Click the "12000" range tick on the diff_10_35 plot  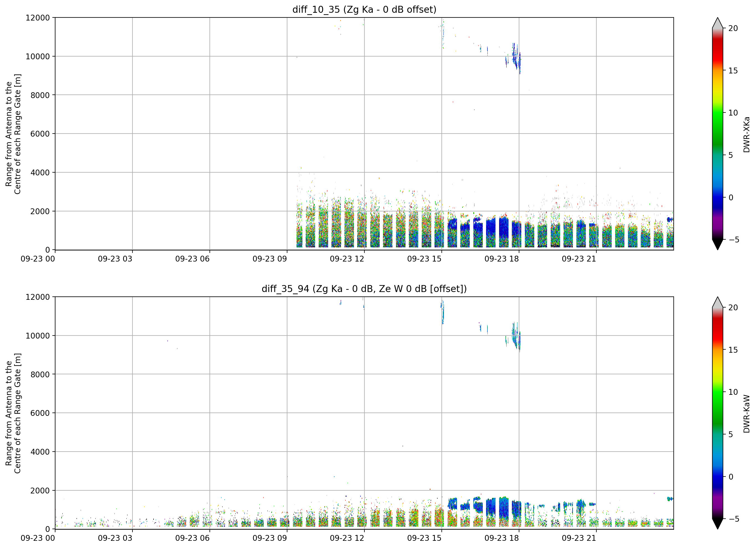coord(38,18)
